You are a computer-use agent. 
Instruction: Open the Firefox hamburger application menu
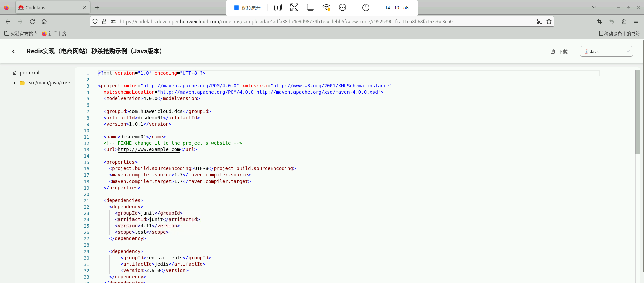(636, 22)
